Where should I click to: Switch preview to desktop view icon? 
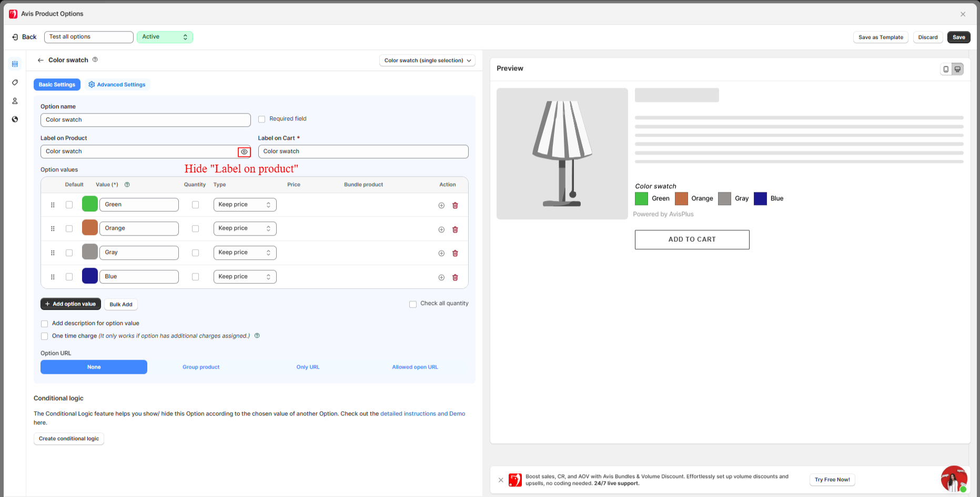[x=957, y=69]
